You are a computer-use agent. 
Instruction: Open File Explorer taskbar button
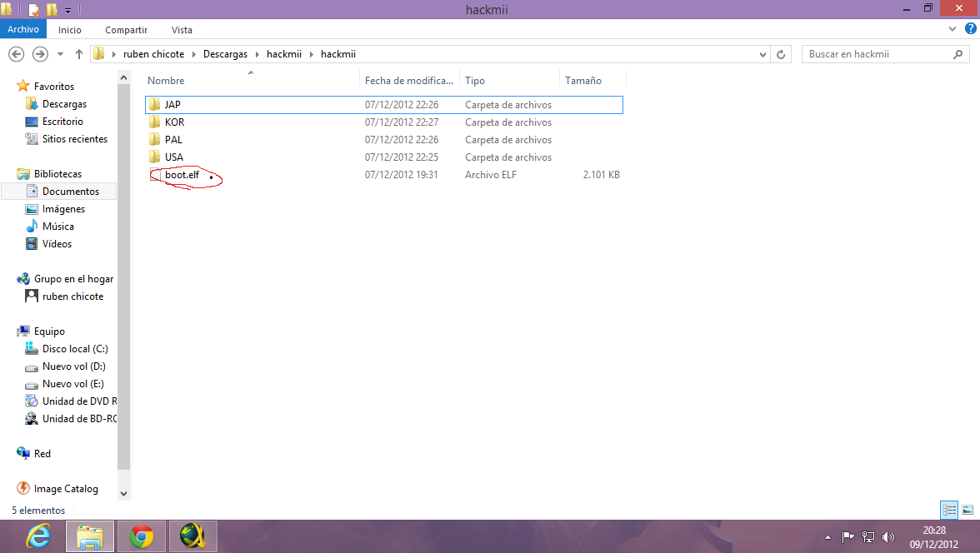point(90,536)
